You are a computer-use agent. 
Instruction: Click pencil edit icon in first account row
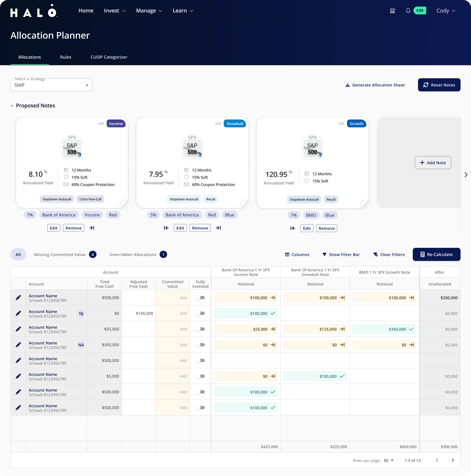(x=18, y=298)
